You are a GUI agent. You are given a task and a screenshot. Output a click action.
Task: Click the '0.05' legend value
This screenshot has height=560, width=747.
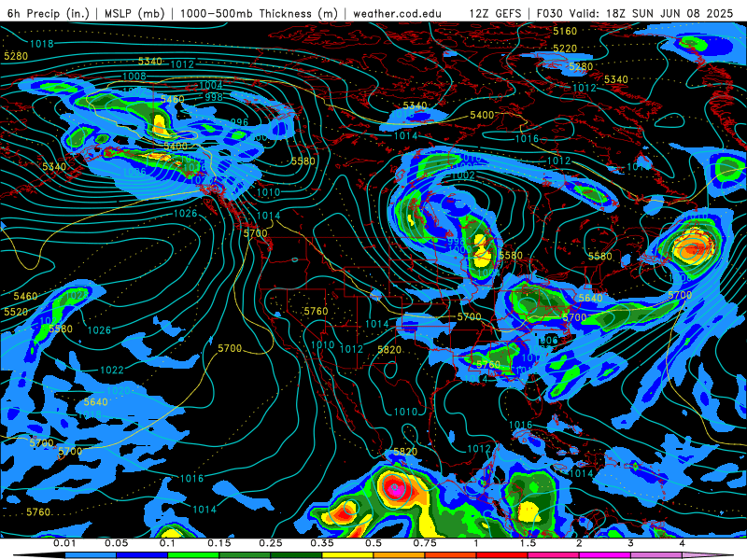point(116,543)
